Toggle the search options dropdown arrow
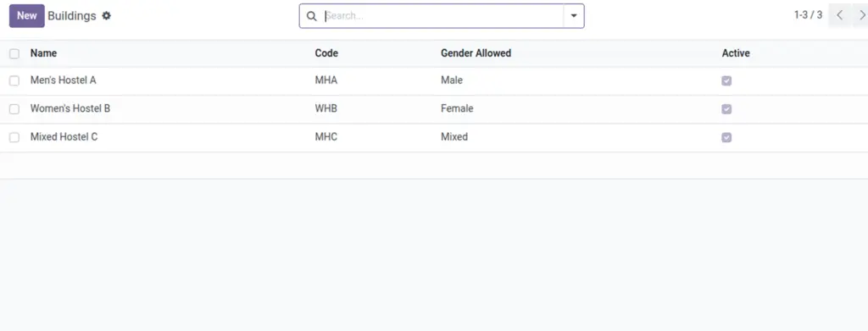 [574, 16]
